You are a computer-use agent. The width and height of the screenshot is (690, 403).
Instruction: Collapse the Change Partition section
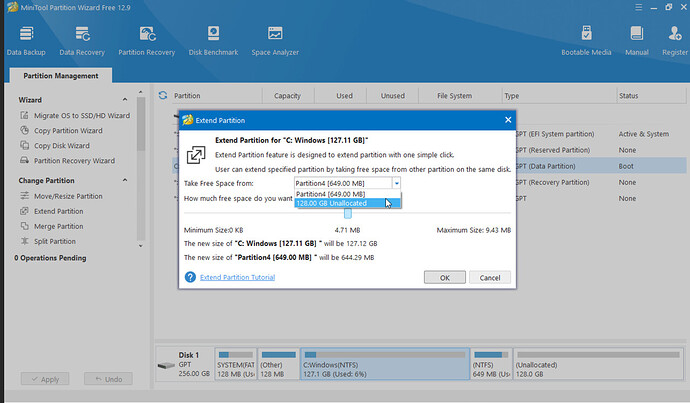point(125,180)
